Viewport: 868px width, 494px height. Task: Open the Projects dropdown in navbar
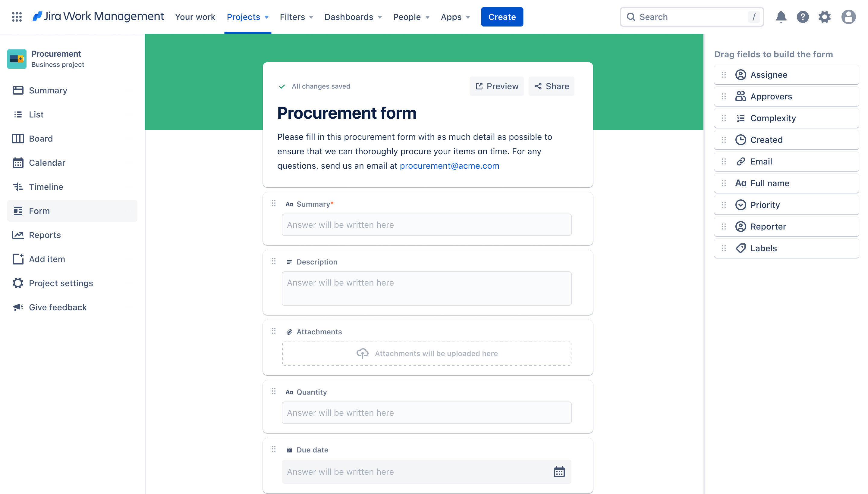click(x=247, y=17)
